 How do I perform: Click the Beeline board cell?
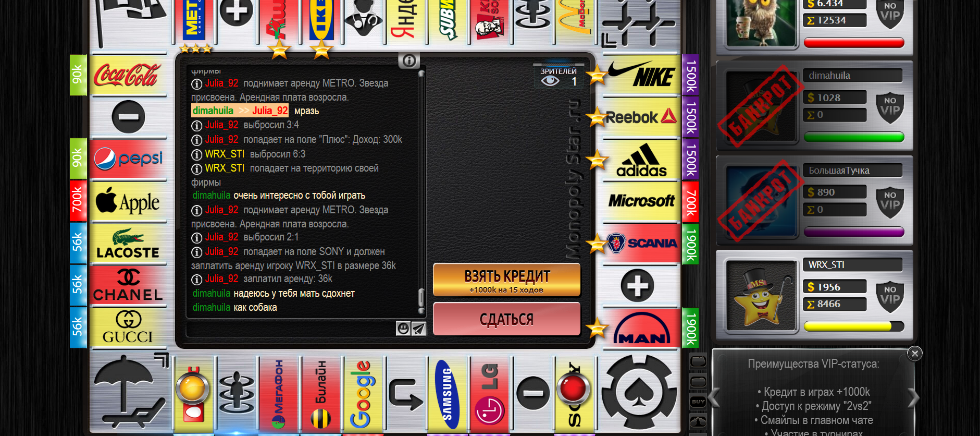(321, 394)
